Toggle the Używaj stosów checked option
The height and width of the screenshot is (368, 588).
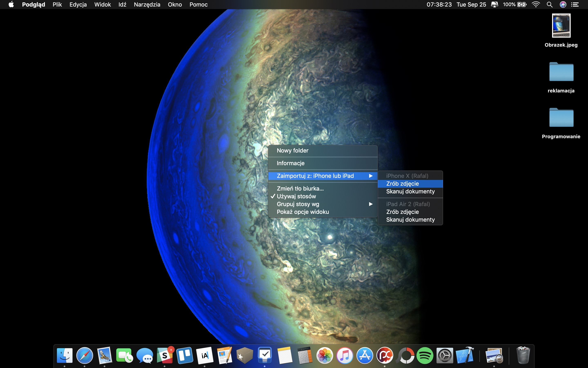coord(323,196)
